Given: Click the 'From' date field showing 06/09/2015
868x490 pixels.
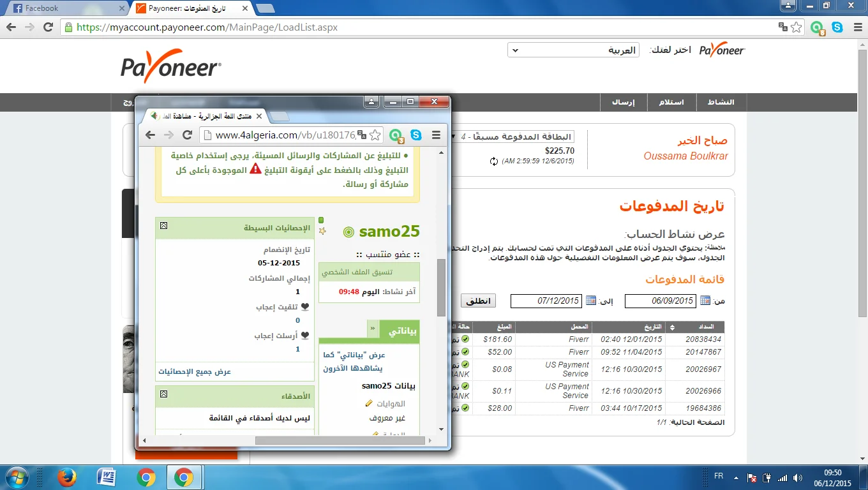Looking at the screenshot, I should click(660, 301).
